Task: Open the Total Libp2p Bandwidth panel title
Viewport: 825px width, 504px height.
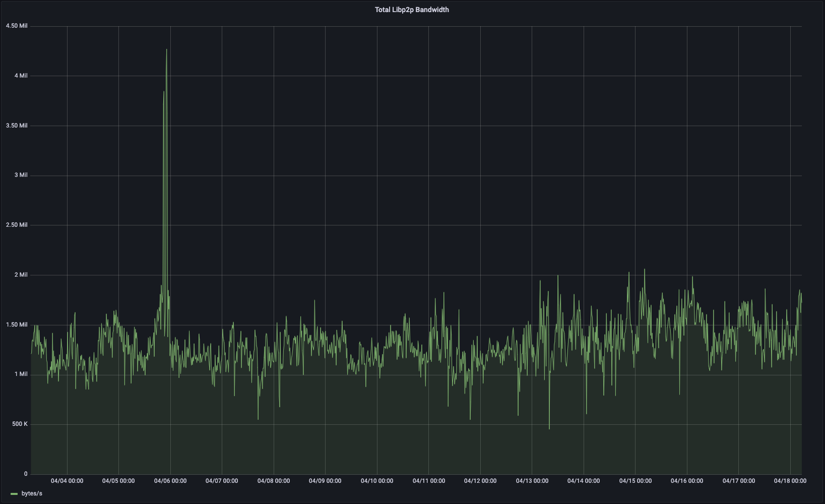Action: (x=412, y=10)
